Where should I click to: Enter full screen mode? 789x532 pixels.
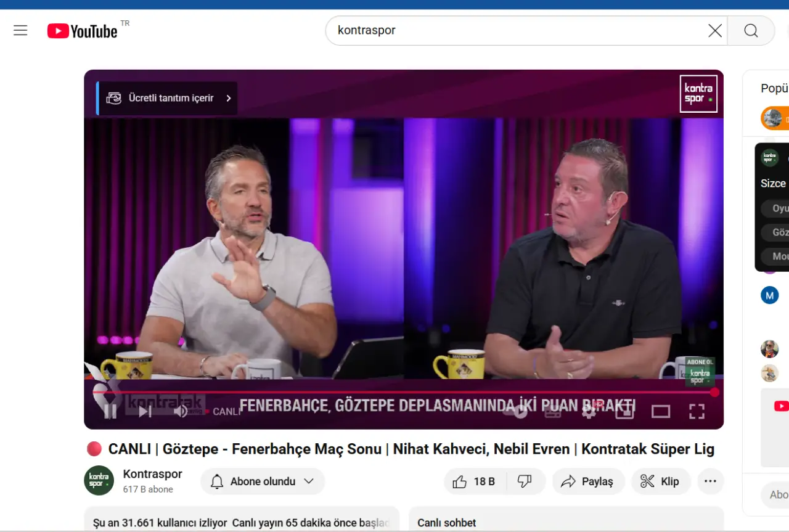tap(697, 411)
